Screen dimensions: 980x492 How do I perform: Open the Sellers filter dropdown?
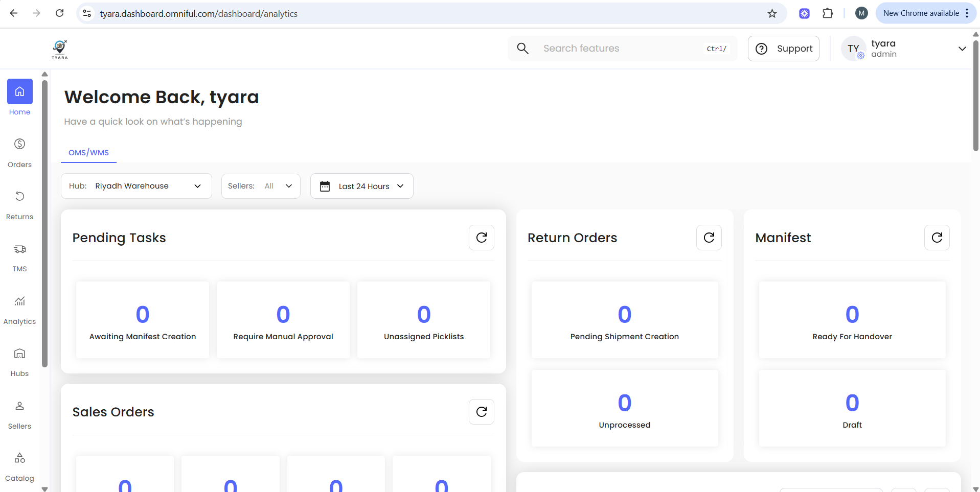pyautogui.click(x=260, y=186)
